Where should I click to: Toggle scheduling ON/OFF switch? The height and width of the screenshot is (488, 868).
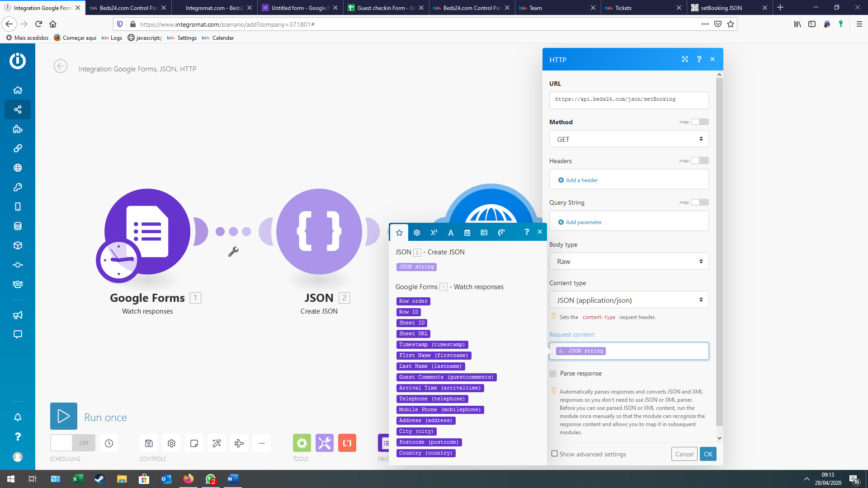[73, 443]
